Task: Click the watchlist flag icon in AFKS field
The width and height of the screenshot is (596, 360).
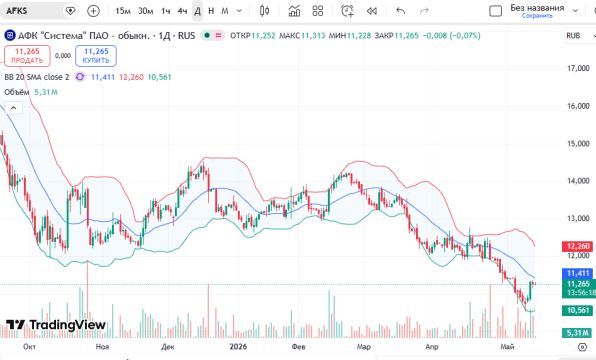Action: tap(70, 11)
